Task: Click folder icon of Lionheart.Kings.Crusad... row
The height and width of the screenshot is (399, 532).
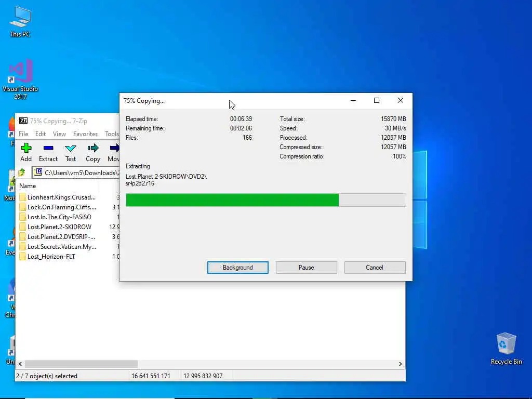Action: [x=23, y=197]
